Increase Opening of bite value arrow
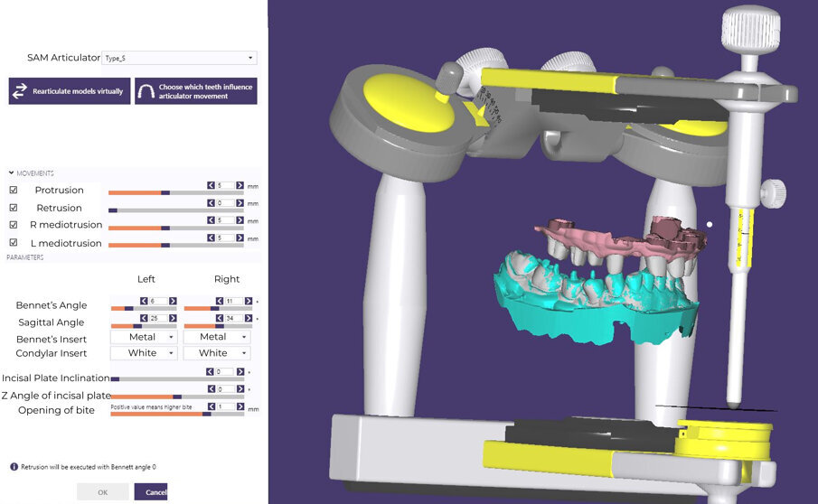This screenshot has height=504, width=818. tap(240, 406)
